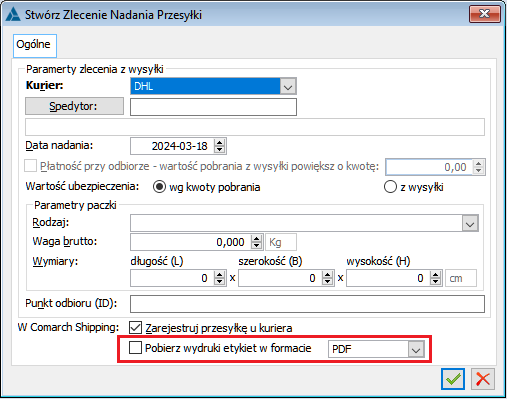This screenshot has width=507, height=399.
Task: Click the cm unit field
Action: (461, 278)
